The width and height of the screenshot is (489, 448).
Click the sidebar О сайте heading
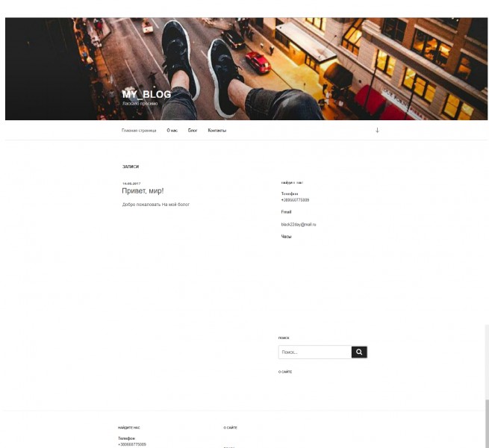pyautogui.click(x=285, y=372)
